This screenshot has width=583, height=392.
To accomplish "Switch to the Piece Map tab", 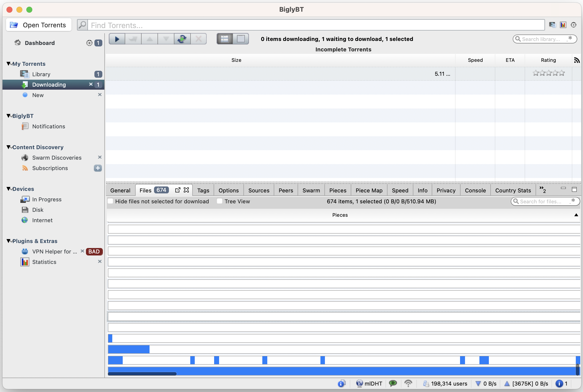I will click(x=369, y=190).
